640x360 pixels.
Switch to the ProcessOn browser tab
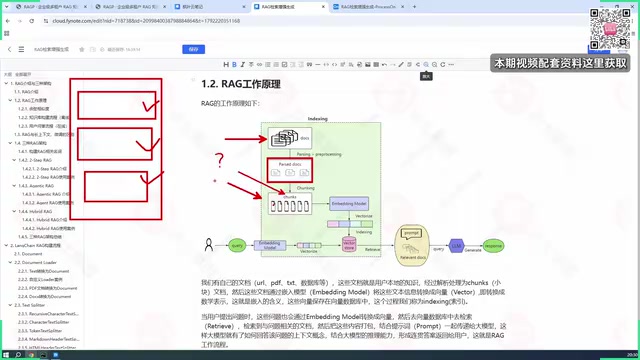tap(368, 7)
